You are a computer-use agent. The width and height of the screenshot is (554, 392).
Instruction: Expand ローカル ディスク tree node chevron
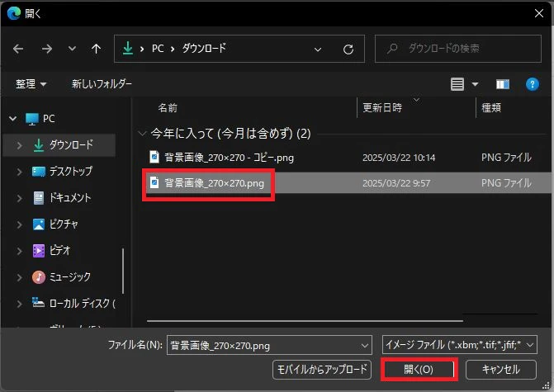[x=20, y=304]
